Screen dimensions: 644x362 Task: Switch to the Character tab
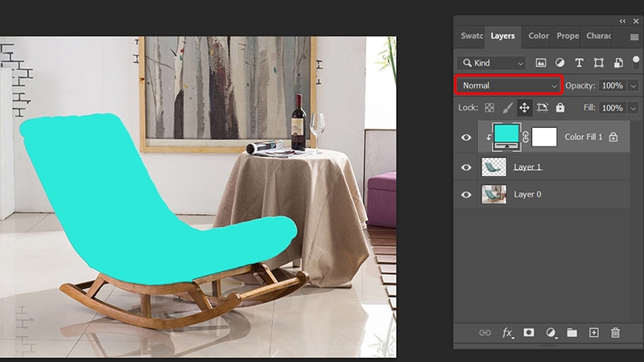point(598,36)
